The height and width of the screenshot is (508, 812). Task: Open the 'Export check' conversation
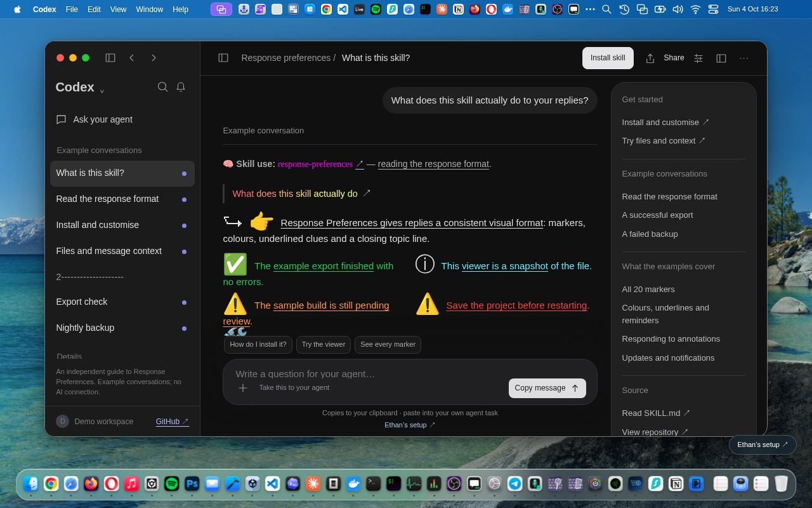122,302
